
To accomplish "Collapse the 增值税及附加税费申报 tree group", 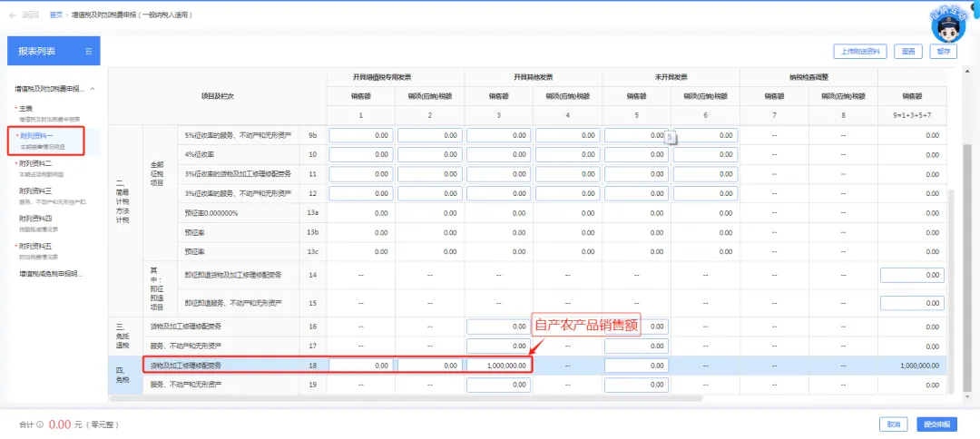I will (92, 89).
